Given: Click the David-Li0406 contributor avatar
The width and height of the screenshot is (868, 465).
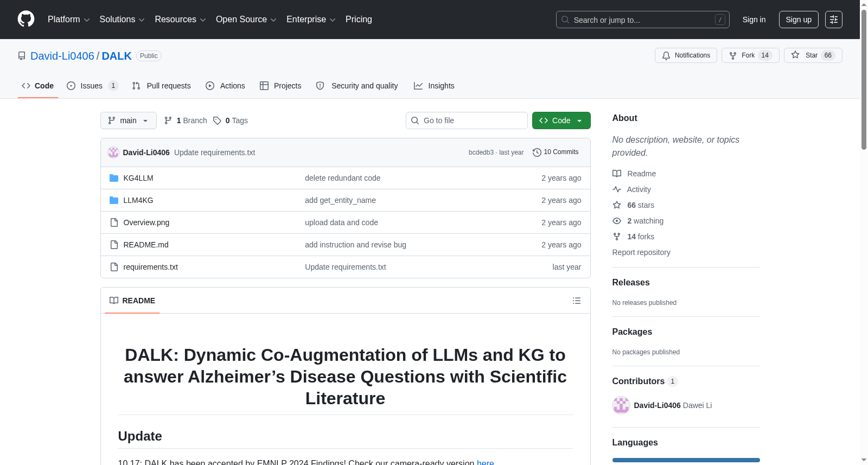Looking at the screenshot, I should click(x=621, y=405).
